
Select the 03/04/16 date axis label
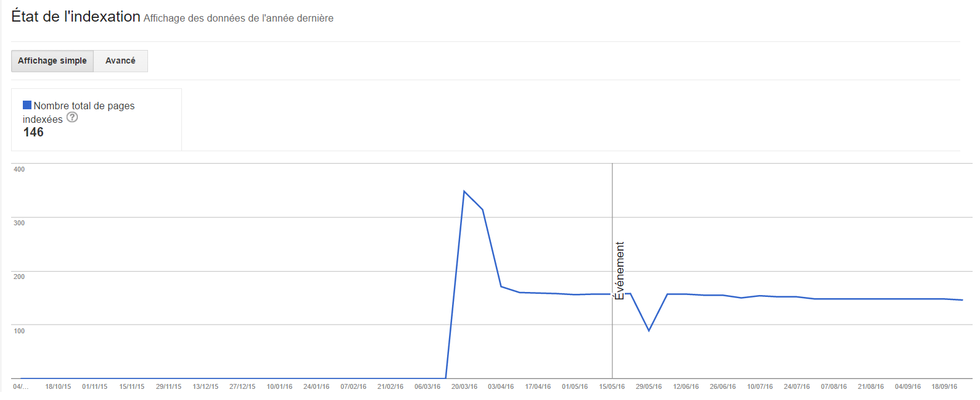click(x=501, y=386)
